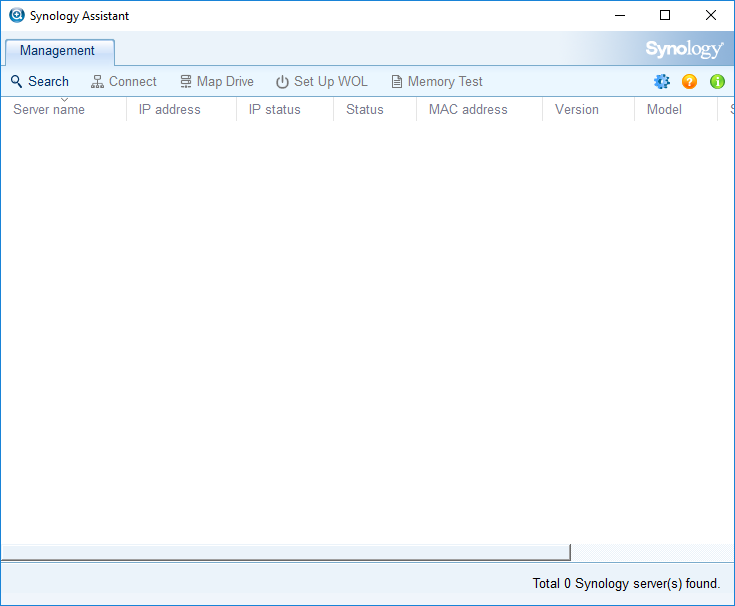
Task: Click the Memory Test toolbar button
Action: [x=437, y=82]
